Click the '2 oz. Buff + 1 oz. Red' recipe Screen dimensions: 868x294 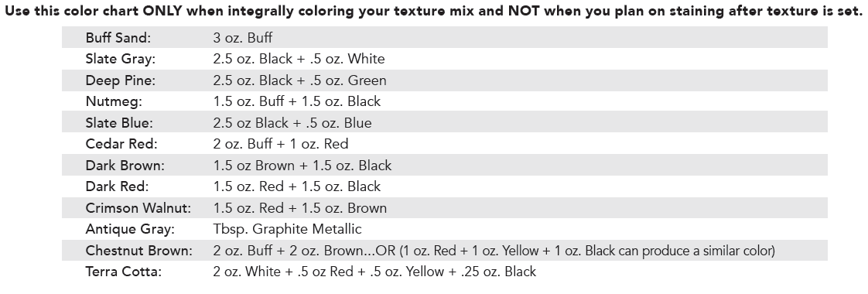coord(281,144)
